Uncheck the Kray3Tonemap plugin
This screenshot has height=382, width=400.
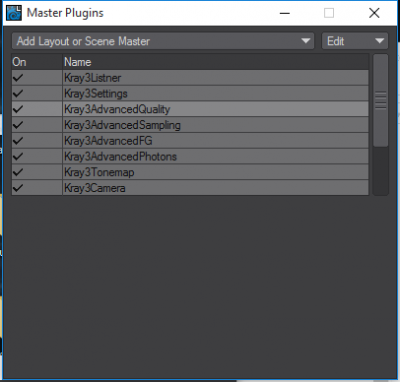click(18, 172)
